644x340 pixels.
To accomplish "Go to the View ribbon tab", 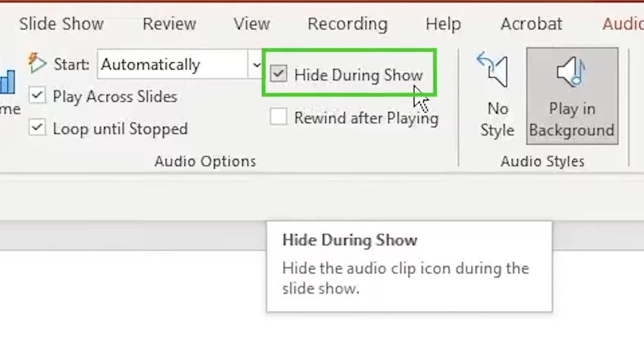I will point(252,24).
